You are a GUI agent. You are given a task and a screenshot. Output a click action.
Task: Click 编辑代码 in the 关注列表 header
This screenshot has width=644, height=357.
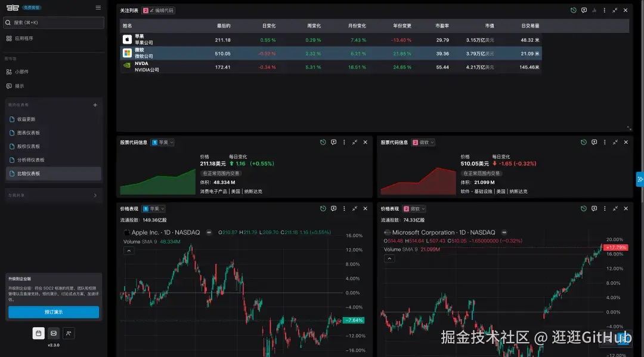point(162,10)
